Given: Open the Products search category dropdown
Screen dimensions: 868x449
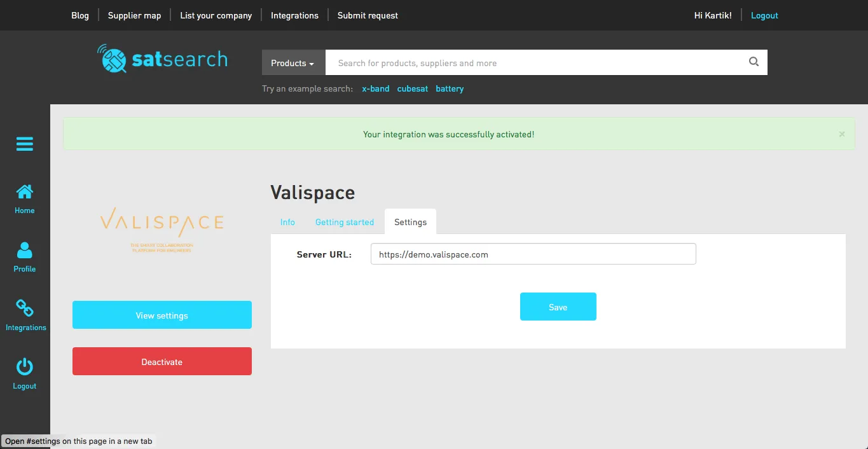Looking at the screenshot, I should click(x=292, y=62).
